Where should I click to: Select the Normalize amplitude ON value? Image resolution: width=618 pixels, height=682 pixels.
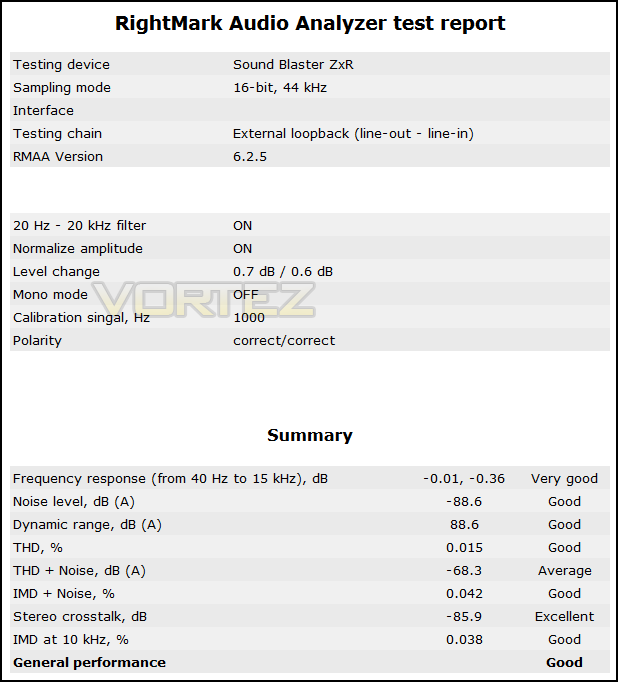pos(242,248)
